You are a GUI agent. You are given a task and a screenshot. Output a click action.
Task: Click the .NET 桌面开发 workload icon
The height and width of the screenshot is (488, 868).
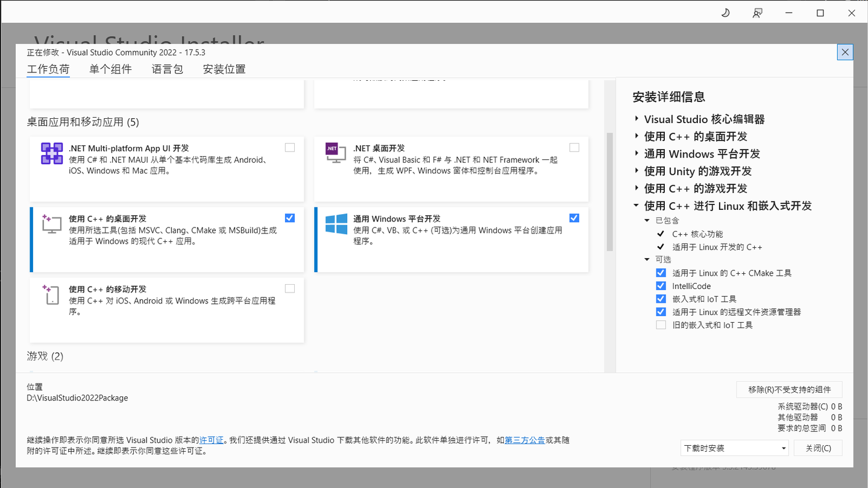pyautogui.click(x=335, y=153)
